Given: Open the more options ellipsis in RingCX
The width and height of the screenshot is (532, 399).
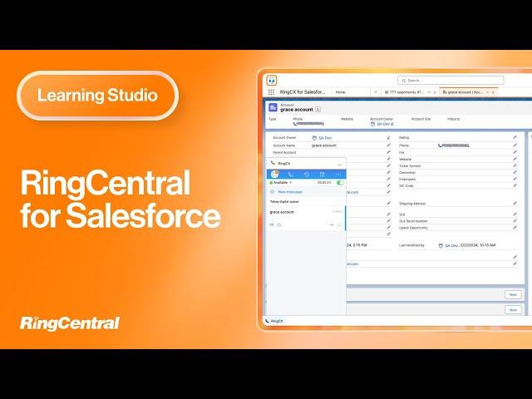Looking at the screenshot, I should pos(338,175).
